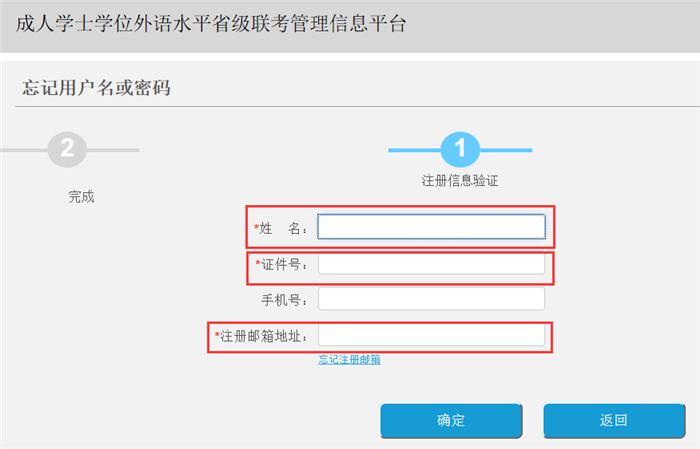
Task: Click the 完成 step label
Action: pyautogui.click(x=81, y=196)
